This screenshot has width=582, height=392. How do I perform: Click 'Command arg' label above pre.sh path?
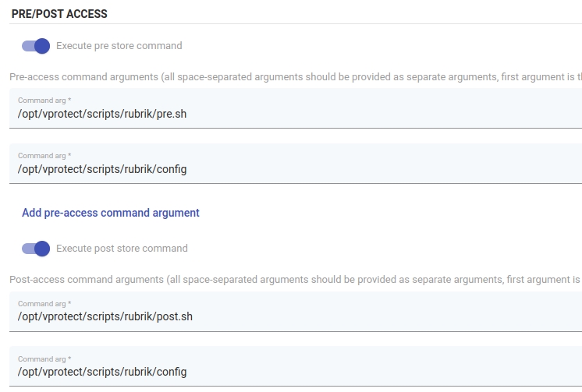click(x=44, y=101)
